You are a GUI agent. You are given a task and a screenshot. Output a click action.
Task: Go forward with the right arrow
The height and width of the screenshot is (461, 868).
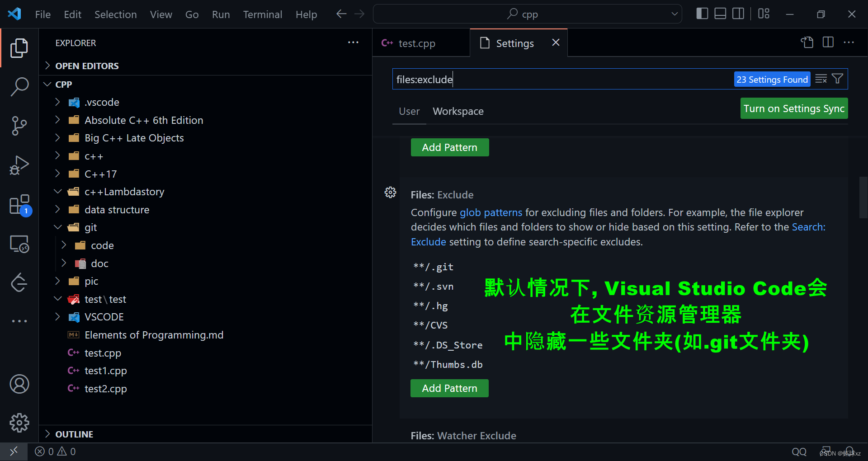click(359, 14)
